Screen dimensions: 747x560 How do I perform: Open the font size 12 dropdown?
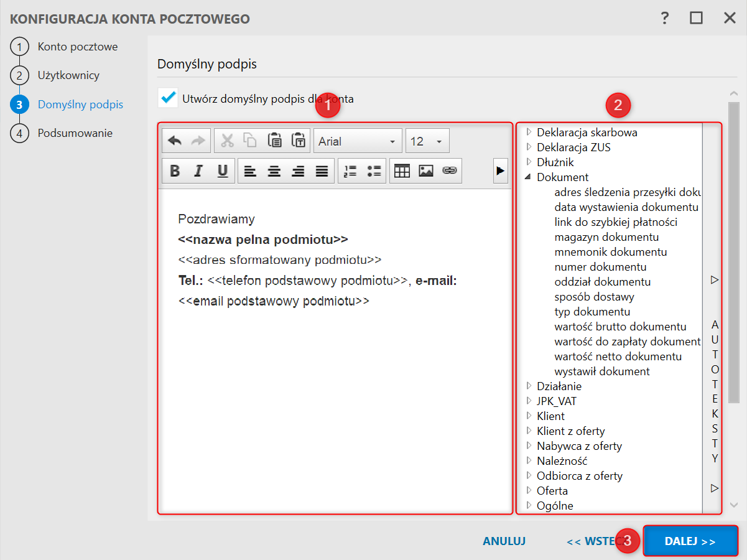pyautogui.click(x=427, y=141)
